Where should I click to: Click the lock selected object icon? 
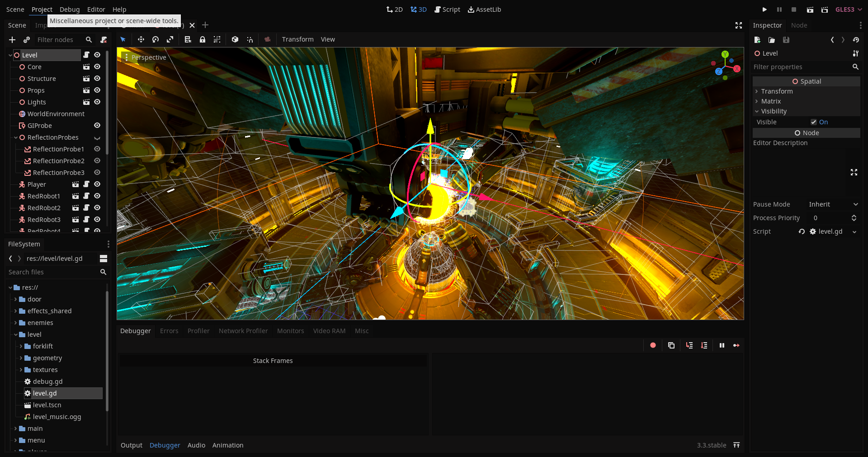coord(203,40)
